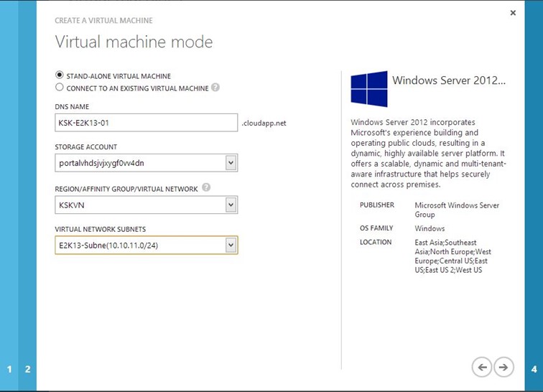Choose Connect to an Existing Virtual Machine
This screenshot has width=543, height=392.
pos(59,88)
